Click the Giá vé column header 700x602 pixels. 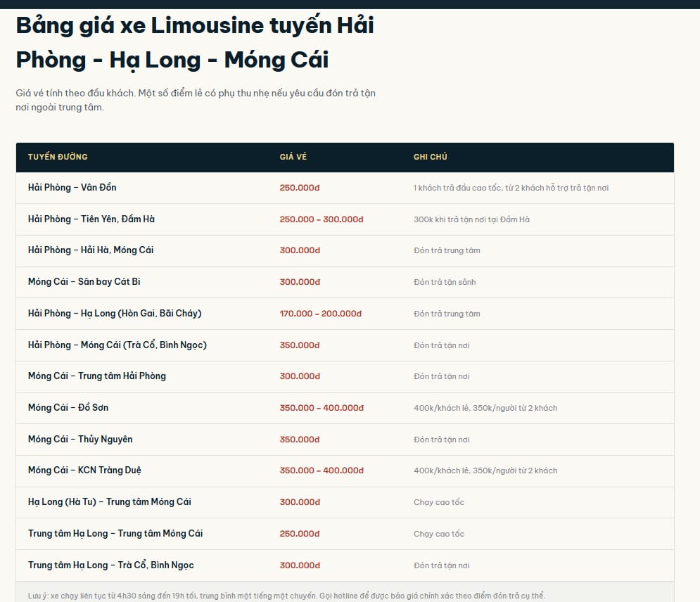click(x=293, y=157)
